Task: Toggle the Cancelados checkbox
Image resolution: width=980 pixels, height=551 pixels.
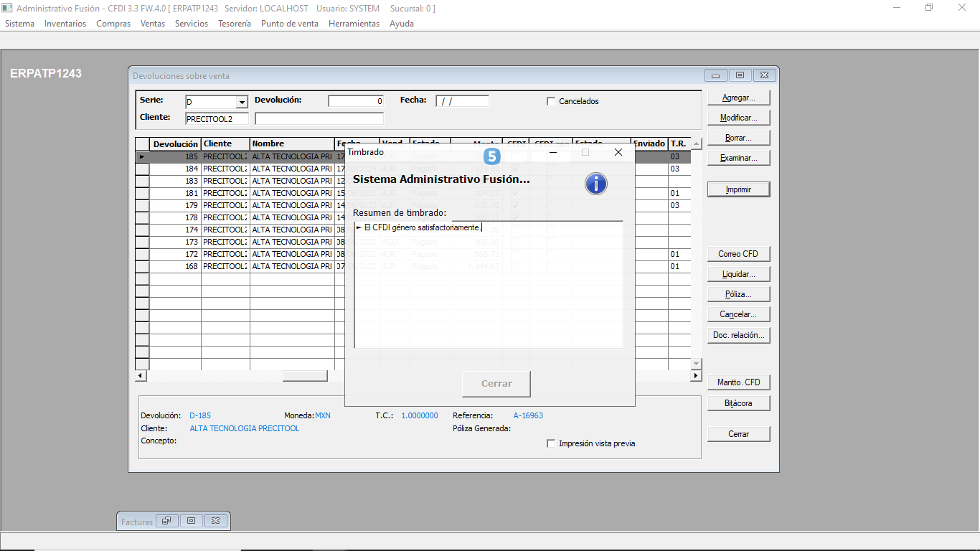Action: point(551,101)
